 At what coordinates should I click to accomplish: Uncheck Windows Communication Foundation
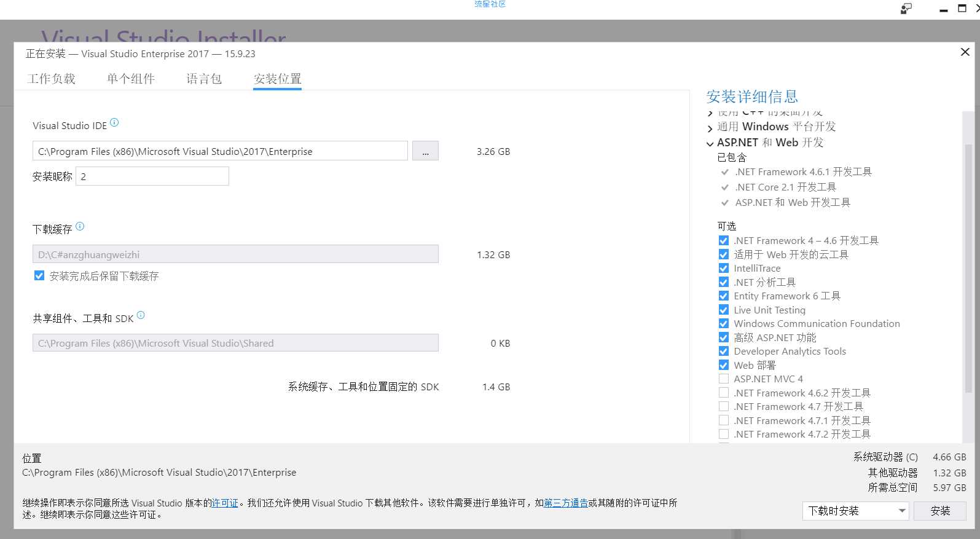pyautogui.click(x=724, y=323)
